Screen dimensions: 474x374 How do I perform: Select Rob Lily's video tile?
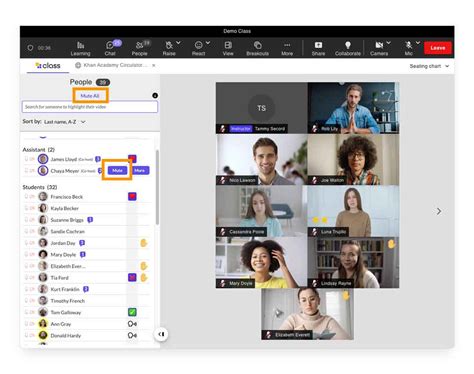pyautogui.click(x=353, y=108)
